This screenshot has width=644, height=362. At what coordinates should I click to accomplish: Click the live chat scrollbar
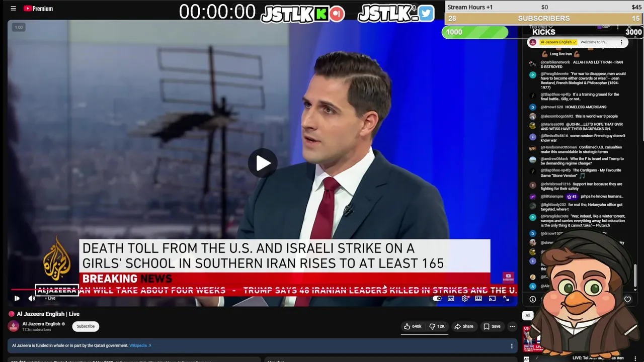pyautogui.click(x=635, y=275)
